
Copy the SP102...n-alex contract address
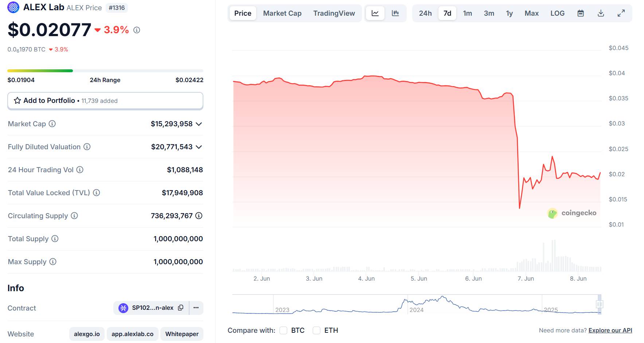(181, 308)
